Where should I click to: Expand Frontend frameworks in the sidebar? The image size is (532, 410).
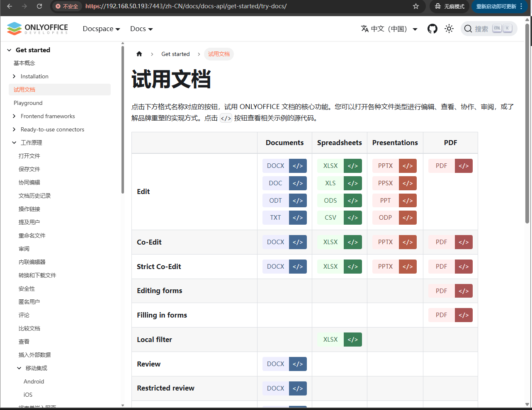point(14,116)
